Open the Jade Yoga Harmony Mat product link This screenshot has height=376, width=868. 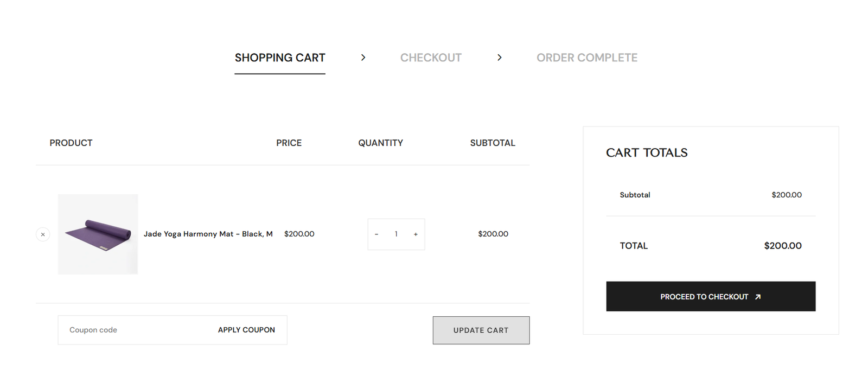[208, 234]
